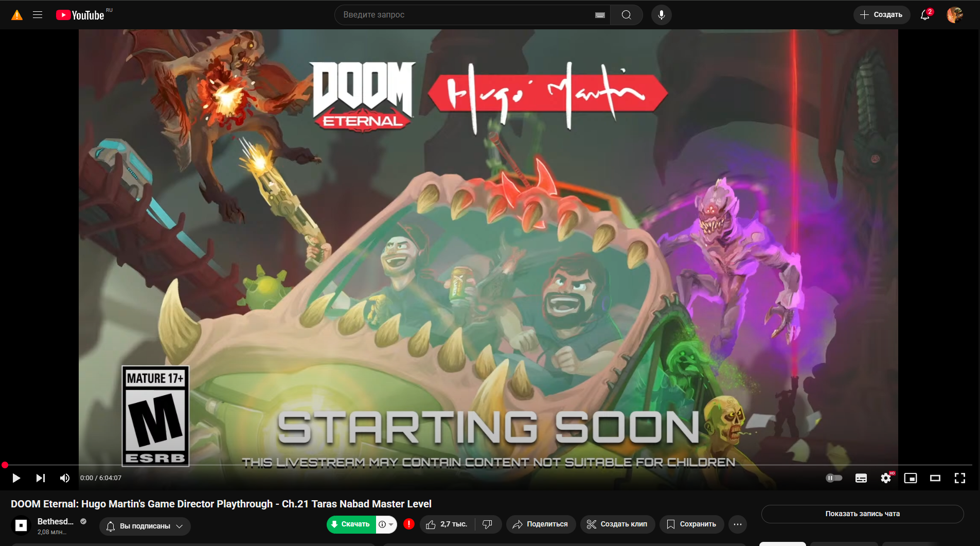Open player settings gear
Image resolution: width=980 pixels, height=546 pixels.
(886, 478)
